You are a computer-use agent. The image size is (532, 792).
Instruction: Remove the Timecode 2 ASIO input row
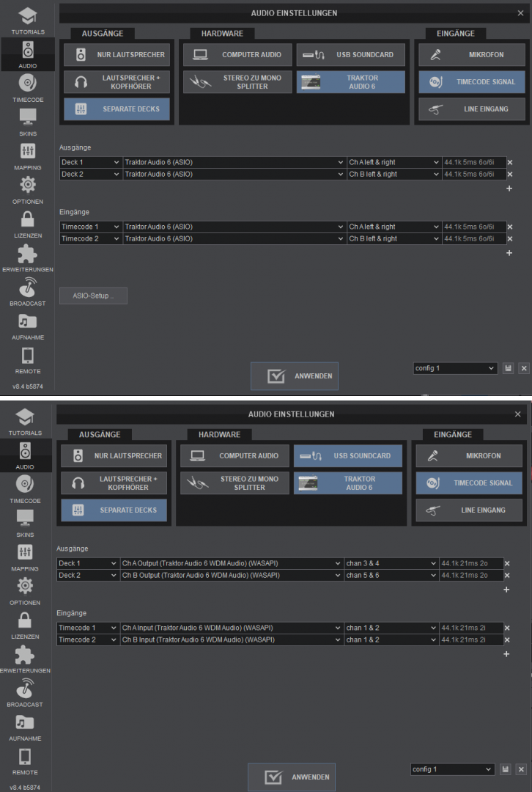tap(510, 239)
